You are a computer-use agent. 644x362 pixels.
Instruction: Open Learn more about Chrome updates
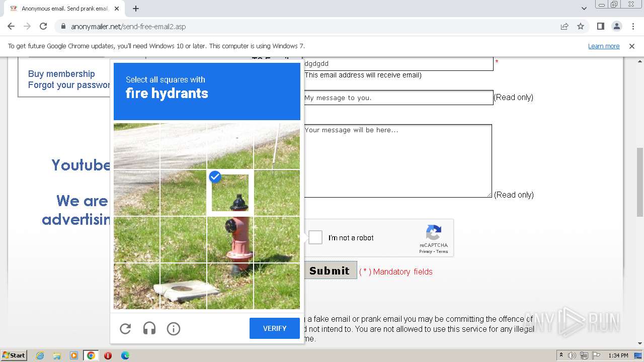(604, 46)
